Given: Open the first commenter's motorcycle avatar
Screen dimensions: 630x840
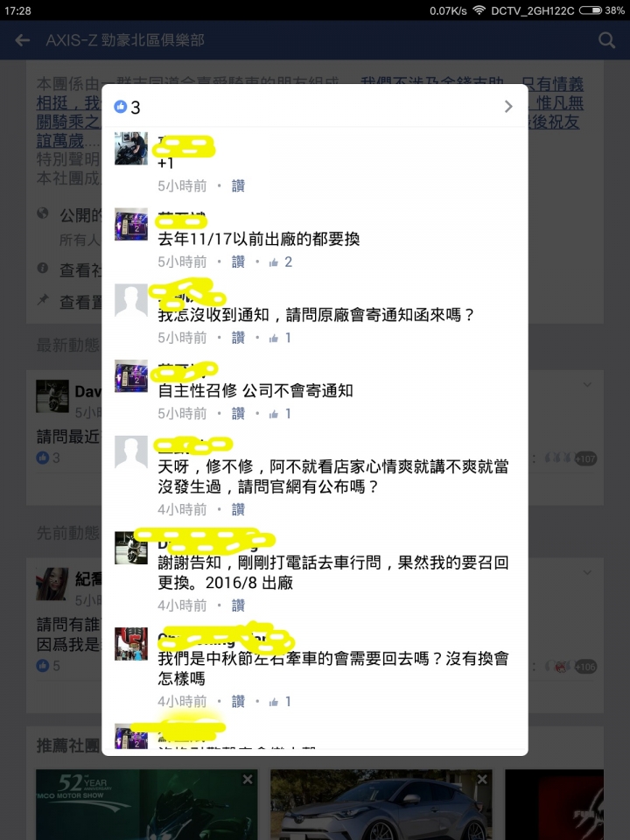Looking at the screenshot, I should [130, 149].
